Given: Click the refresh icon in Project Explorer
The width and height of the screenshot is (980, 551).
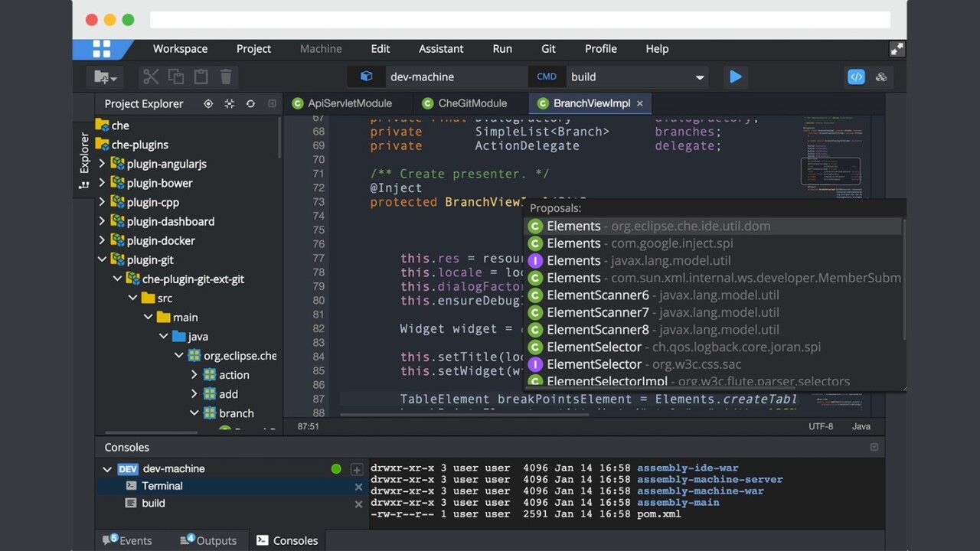Looking at the screenshot, I should [x=250, y=103].
